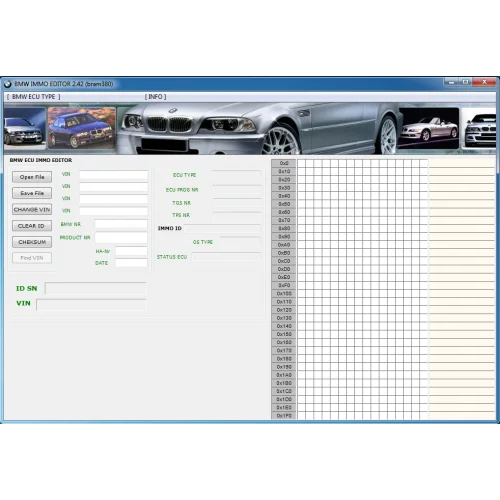Click the white convertible roadster banner photo
500x500 pixels.
point(429,128)
